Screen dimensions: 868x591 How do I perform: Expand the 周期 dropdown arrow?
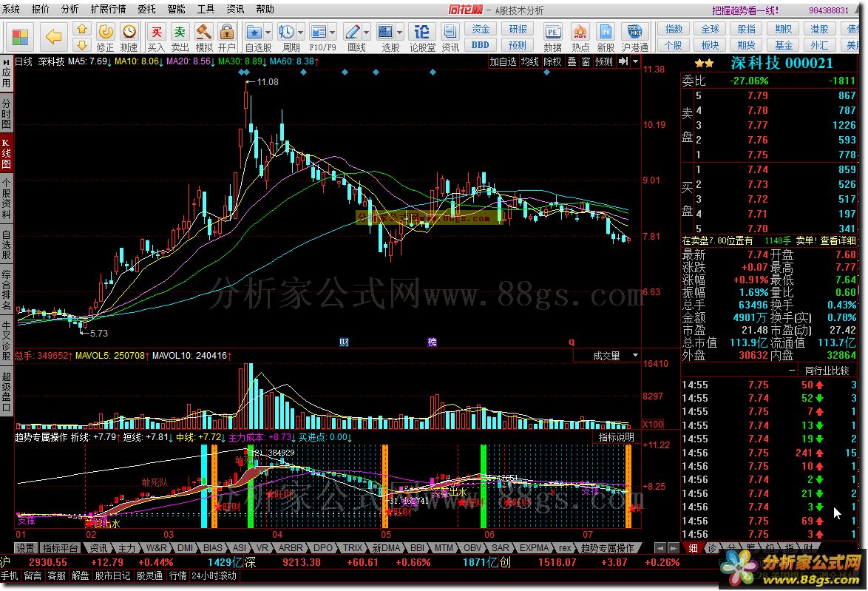[301, 32]
